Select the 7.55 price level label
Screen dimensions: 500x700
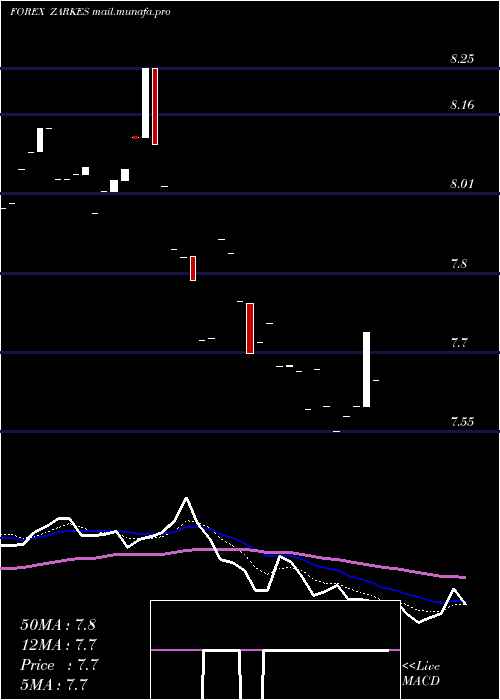(x=462, y=421)
